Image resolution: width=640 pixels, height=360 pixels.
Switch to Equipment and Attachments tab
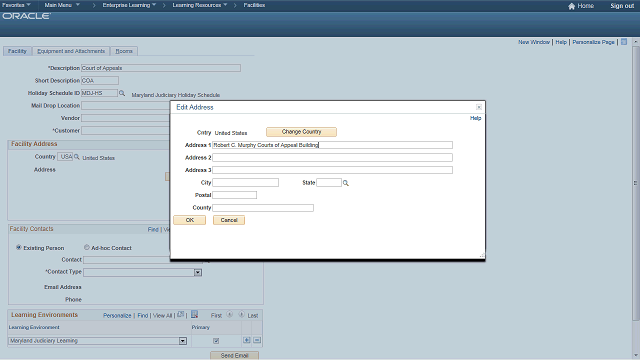pyautogui.click(x=71, y=51)
